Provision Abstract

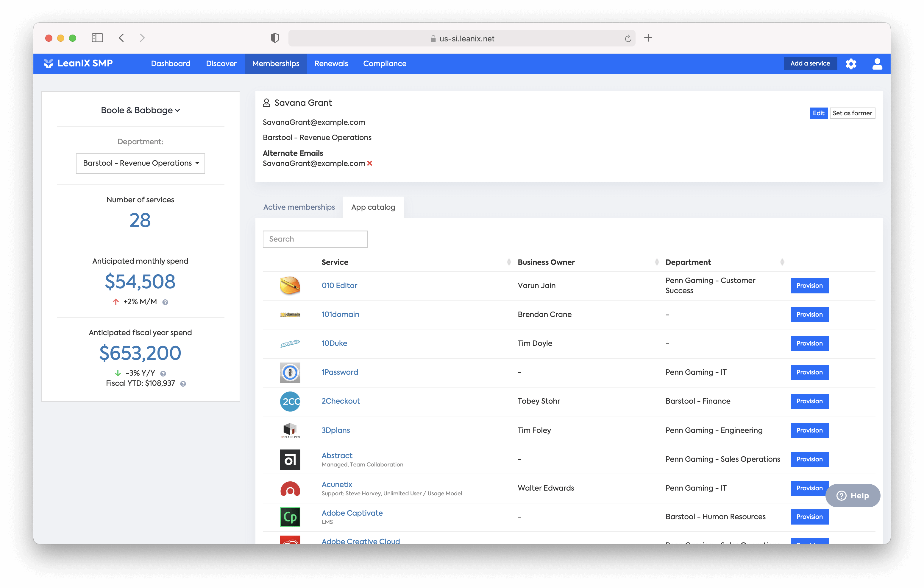tap(809, 459)
